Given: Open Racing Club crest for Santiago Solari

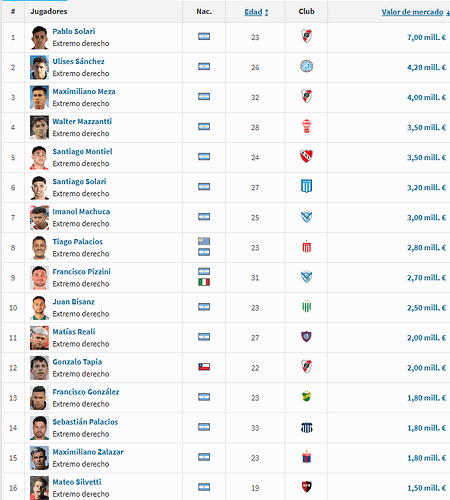Looking at the screenshot, I should (306, 186).
